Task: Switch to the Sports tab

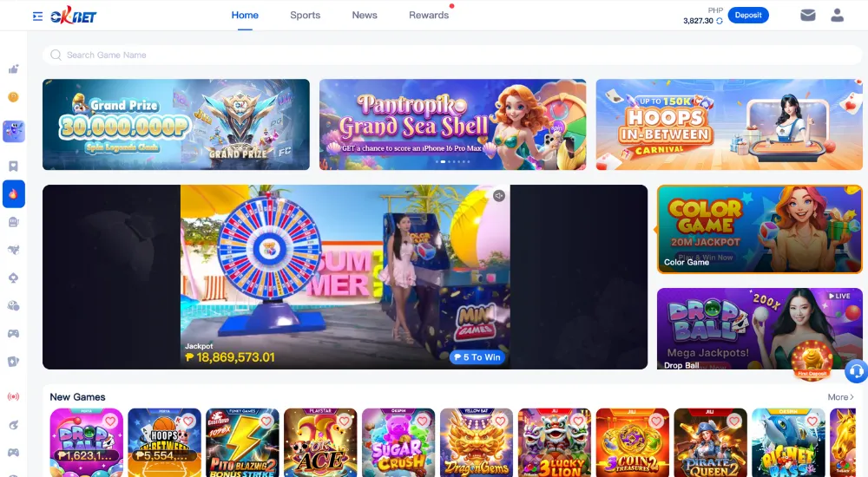Action: tap(305, 16)
